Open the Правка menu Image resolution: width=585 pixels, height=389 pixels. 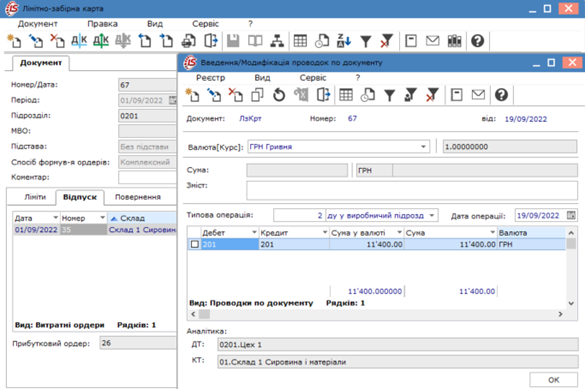102,24
